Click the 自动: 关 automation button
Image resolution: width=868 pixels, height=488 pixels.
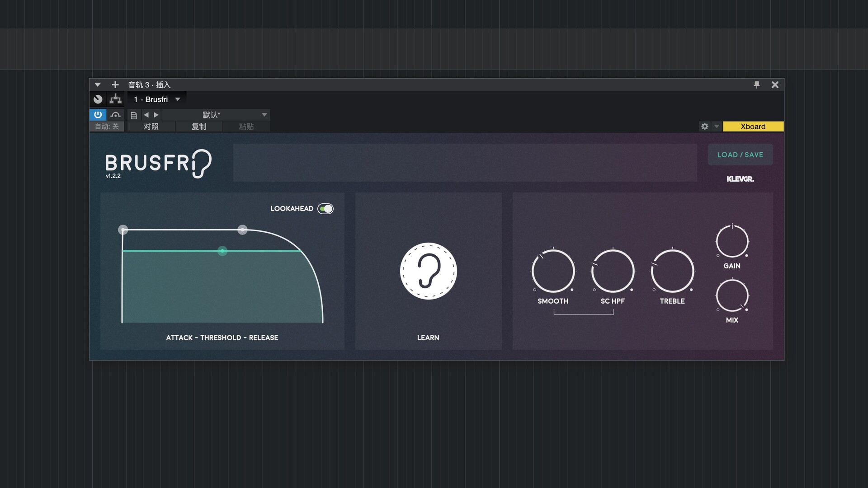[x=107, y=127]
